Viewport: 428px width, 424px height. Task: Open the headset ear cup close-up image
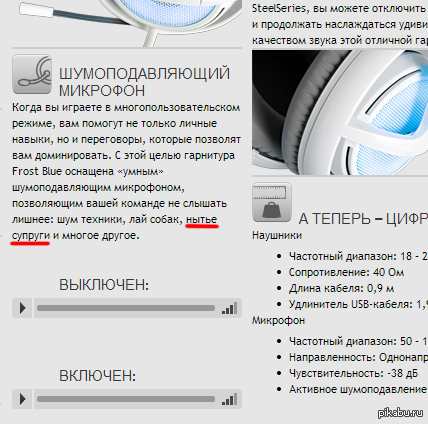coord(340,112)
